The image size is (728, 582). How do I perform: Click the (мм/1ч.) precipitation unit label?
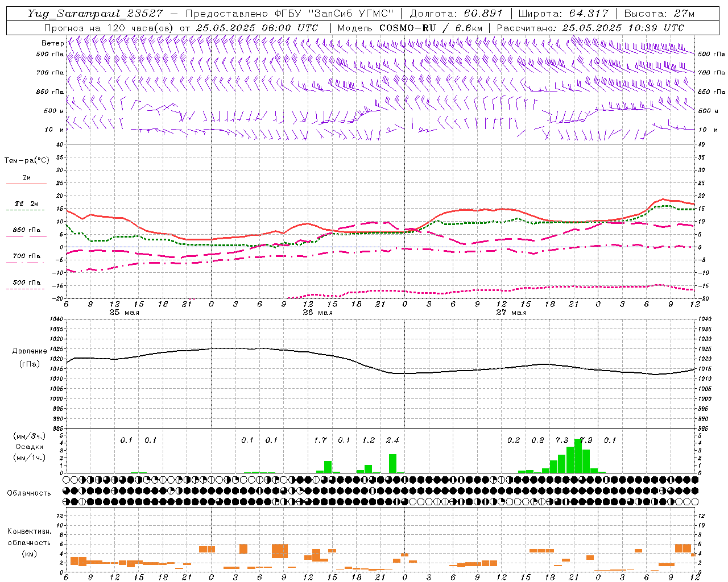coord(28,458)
